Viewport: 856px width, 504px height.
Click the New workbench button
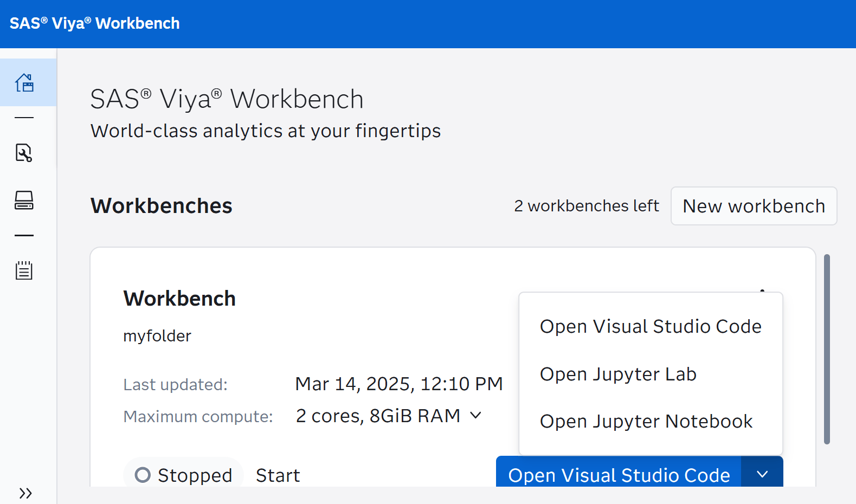[754, 206]
